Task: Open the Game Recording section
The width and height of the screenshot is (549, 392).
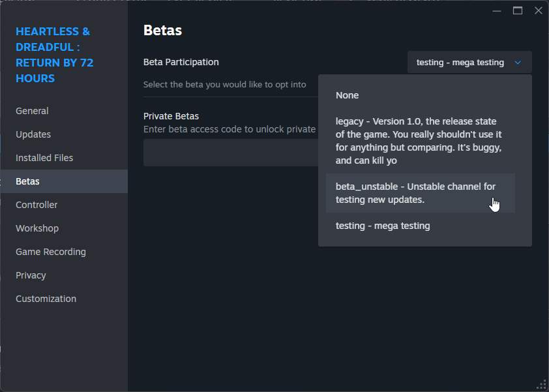Action: [x=64, y=252]
